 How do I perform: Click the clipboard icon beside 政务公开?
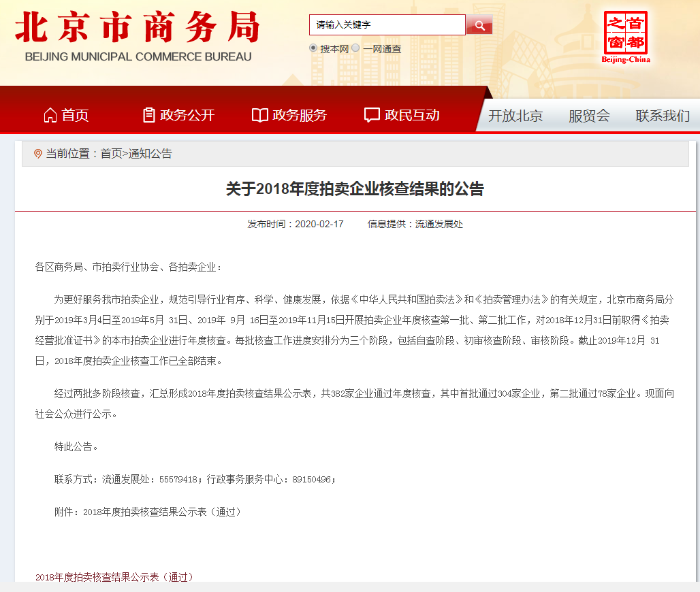[x=148, y=115]
